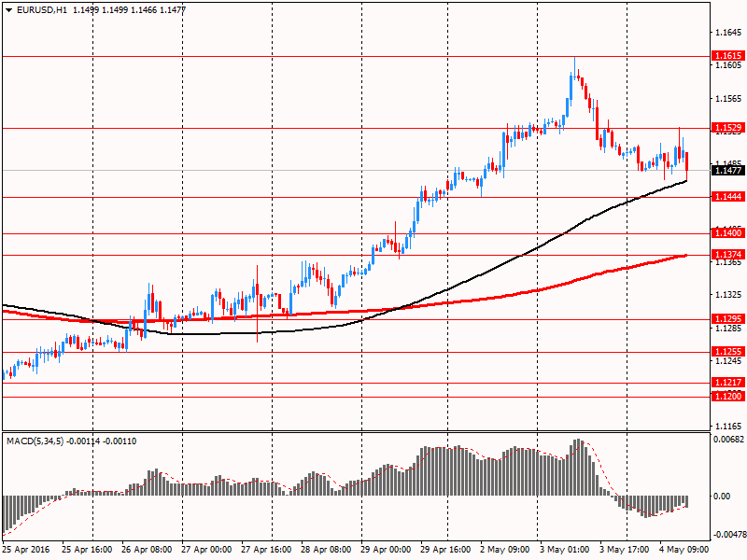The height and width of the screenshot is (560, 747).
Task: Select the 1.1645 price scale value
Action: [728, 33]
